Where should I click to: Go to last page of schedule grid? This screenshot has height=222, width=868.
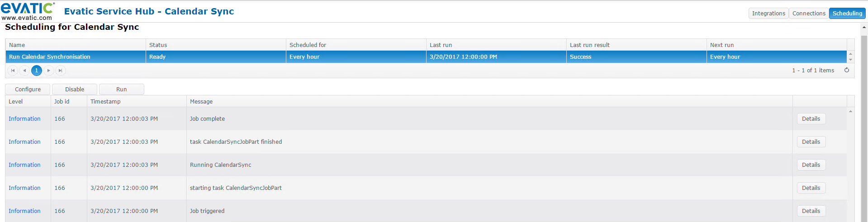coord(60,71)
